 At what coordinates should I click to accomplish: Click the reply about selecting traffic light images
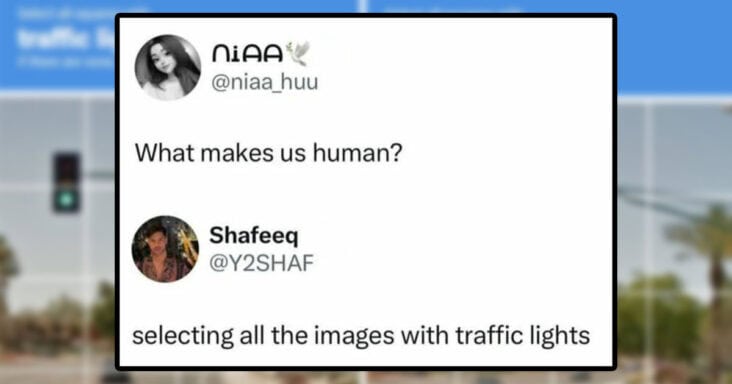coord(361,335)
